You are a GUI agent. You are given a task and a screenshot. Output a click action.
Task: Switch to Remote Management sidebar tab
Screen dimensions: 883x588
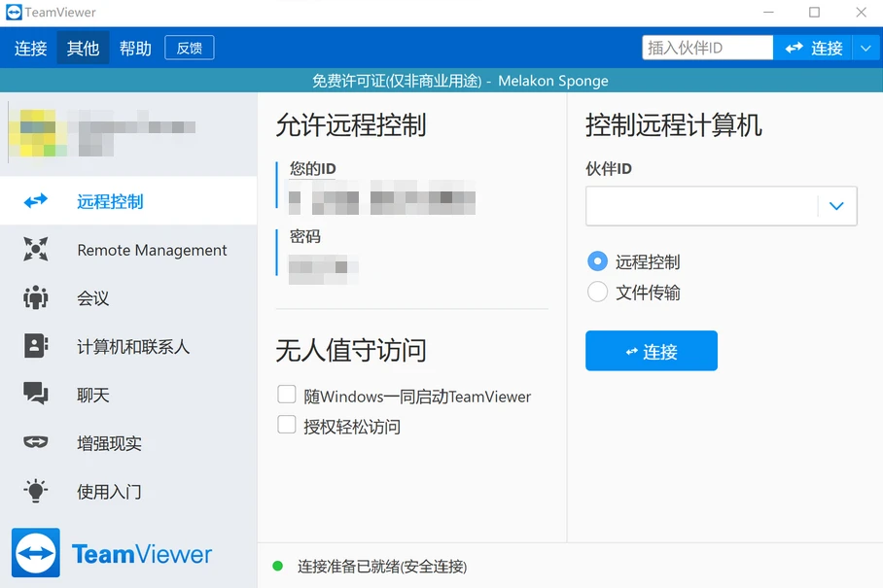click(128, 249)
